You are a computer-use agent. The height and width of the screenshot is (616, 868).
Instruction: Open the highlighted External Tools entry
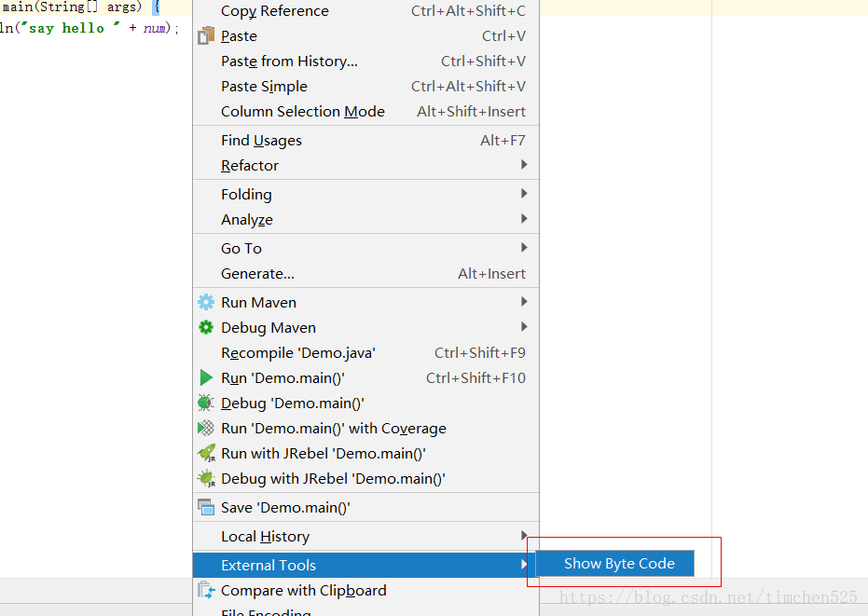[x=365, y=565]
